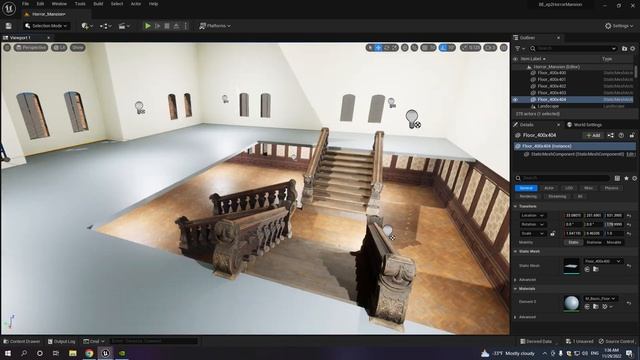Open the viewport Show menu
Screen dimensions: 640x360
[77, 47]
